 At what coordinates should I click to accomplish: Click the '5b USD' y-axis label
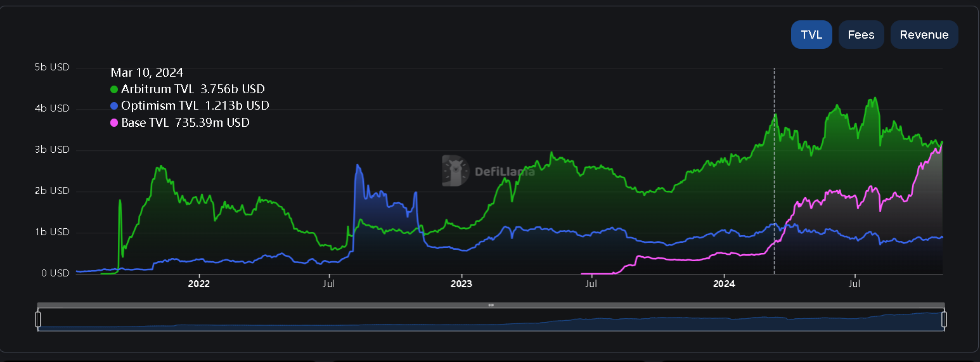[52, 67]
